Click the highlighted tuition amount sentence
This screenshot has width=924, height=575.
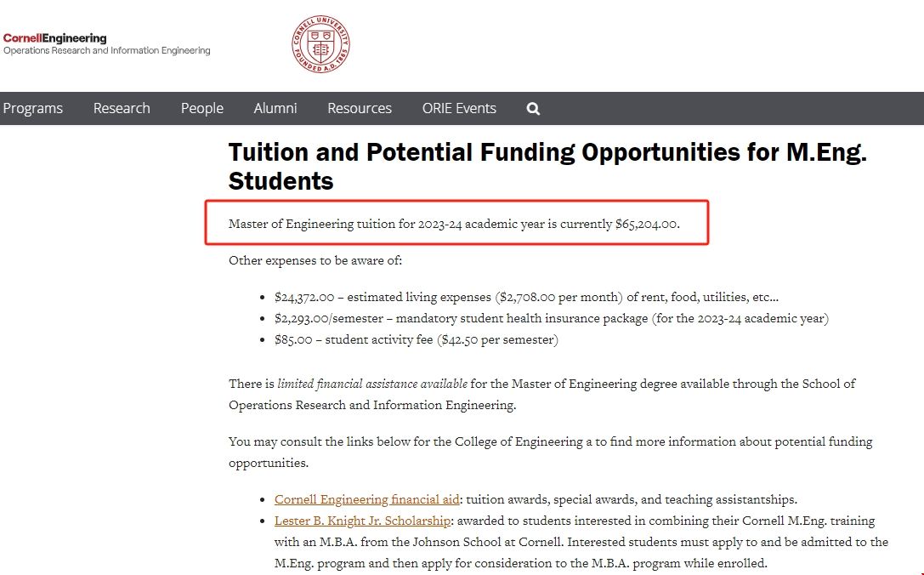click(454, 224)
